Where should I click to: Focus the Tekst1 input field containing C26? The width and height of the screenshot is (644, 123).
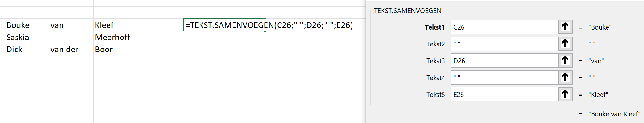[504, 27]
